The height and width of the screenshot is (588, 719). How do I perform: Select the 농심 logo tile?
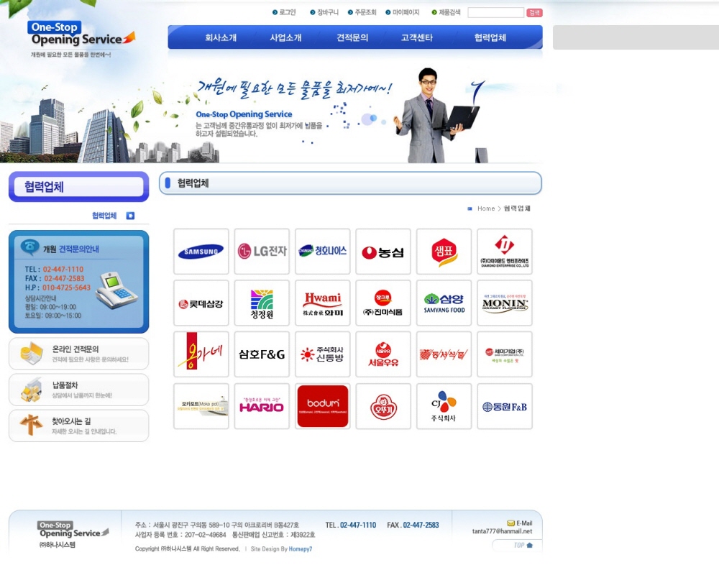(383, 252)
